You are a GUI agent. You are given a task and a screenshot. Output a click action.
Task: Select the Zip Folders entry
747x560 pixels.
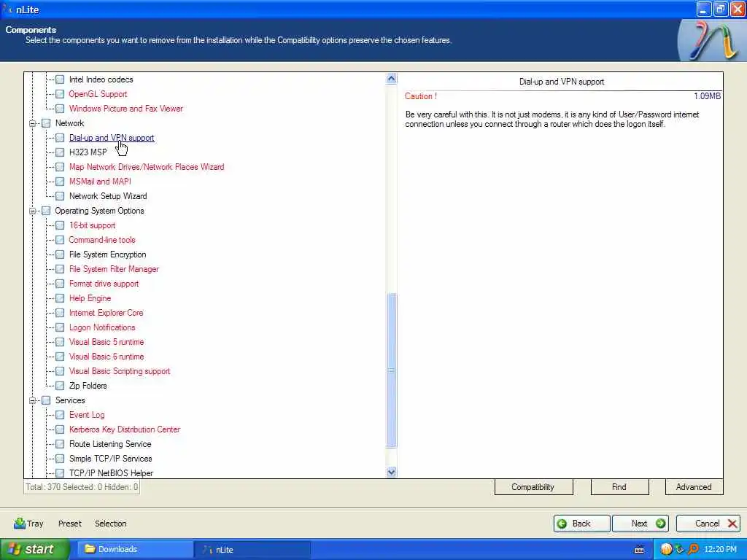(88, 386)
